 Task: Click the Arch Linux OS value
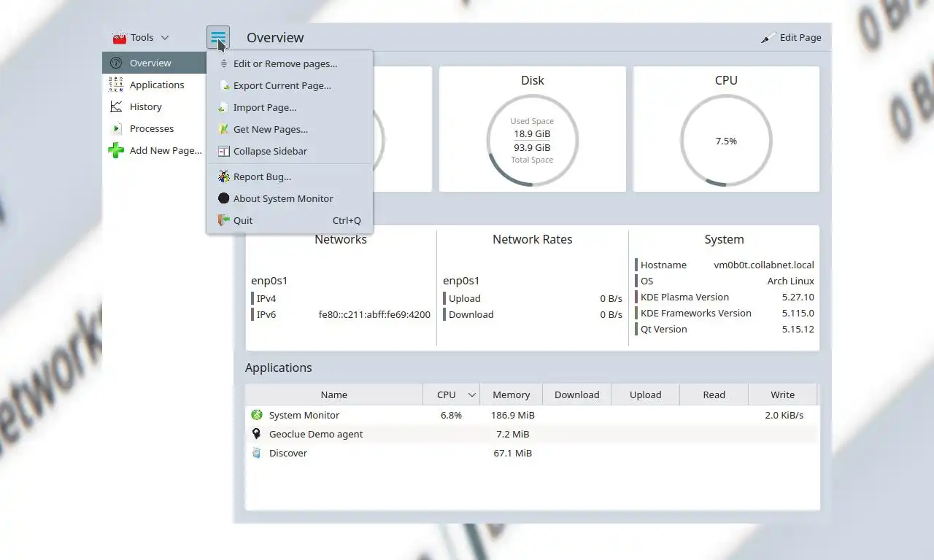pos(791,281)
